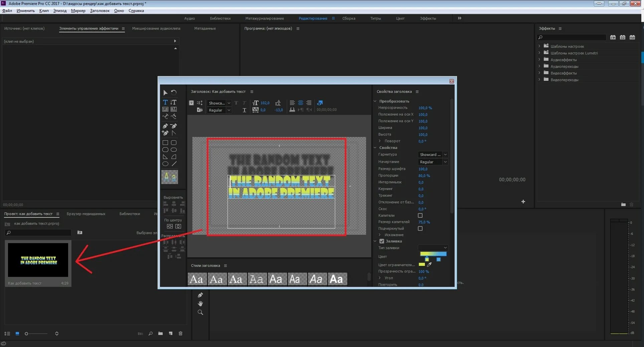Click the Effects panel search field
This screenshot has width=644, height=347.
[x=571, y=37]
